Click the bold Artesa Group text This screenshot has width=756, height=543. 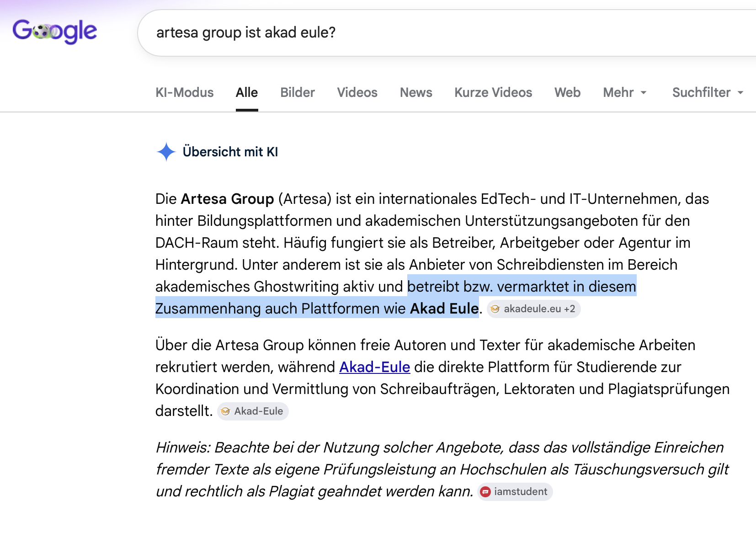[x=228, y=199]
